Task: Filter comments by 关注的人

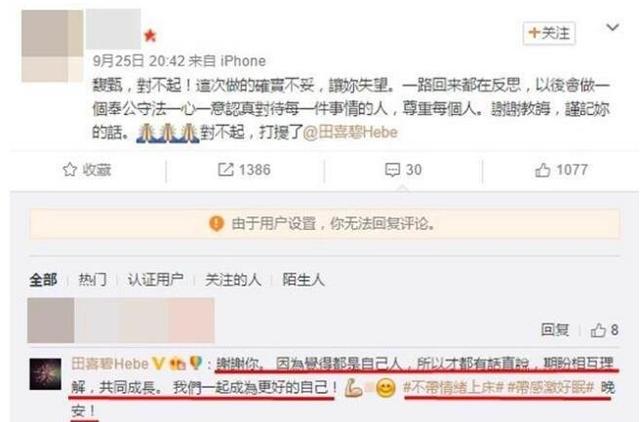Action: 233,280
